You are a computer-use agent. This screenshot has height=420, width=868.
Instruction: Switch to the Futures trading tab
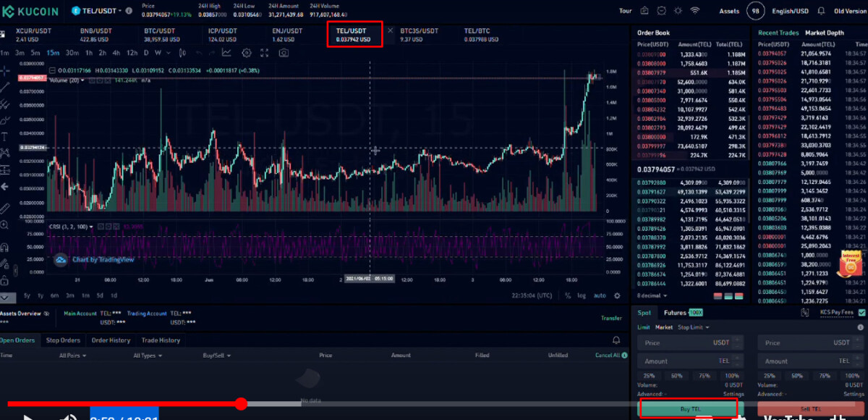click(684, 313)
